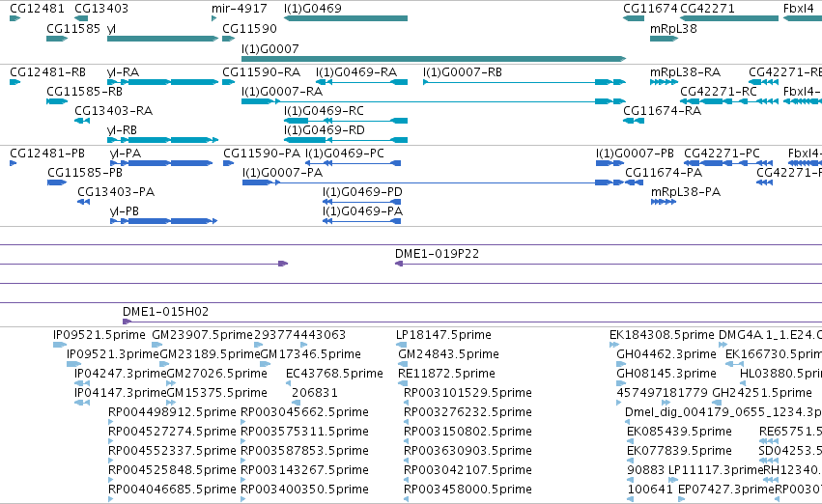The width and height of the screenshot is (822, 504).
Task: Click EST EK085439.5prime
Action: (679, 432)
